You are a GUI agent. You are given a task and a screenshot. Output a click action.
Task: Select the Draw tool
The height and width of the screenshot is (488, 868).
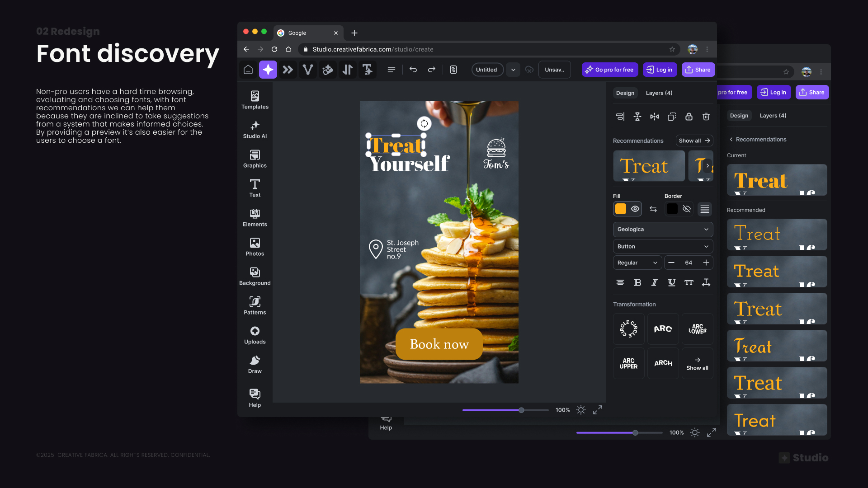click(x=255, y=364)
